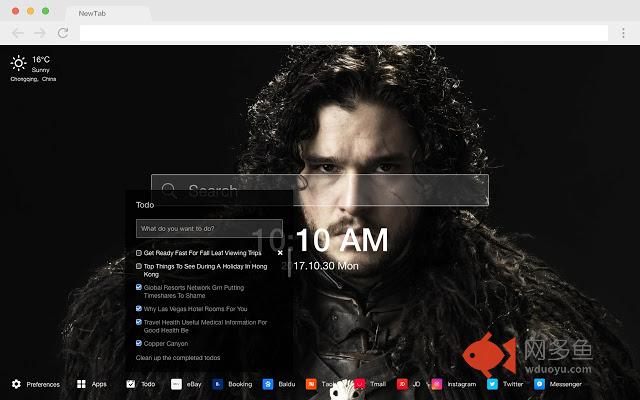Viewport: 640px width, 400px height.
Task: Click the Booking label
Action: [240, 384]
